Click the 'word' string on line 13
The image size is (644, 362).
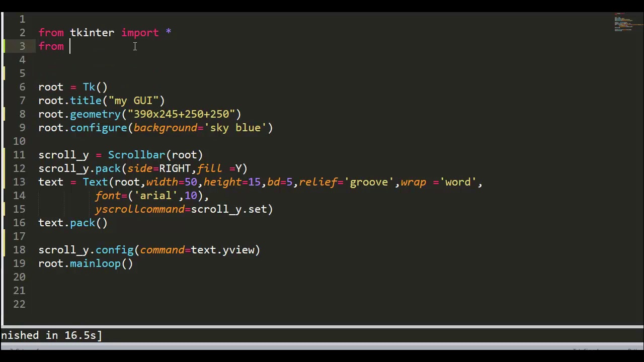(x=457, y=182)
